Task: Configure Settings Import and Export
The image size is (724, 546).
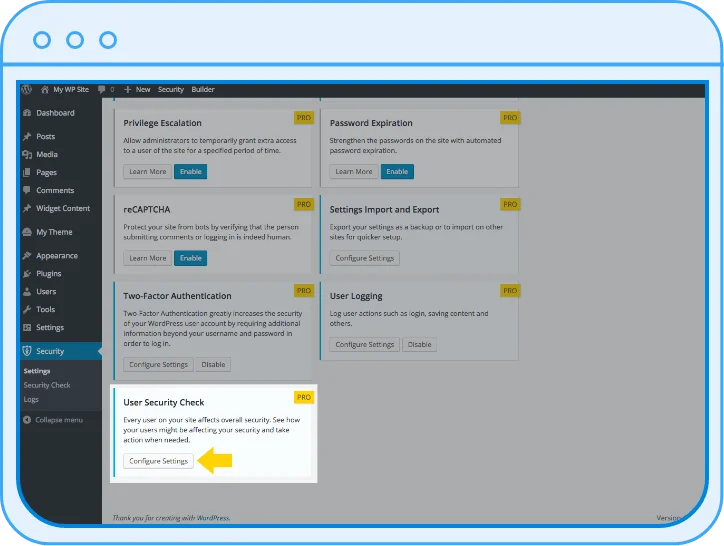Action: (x=364, y=258)
